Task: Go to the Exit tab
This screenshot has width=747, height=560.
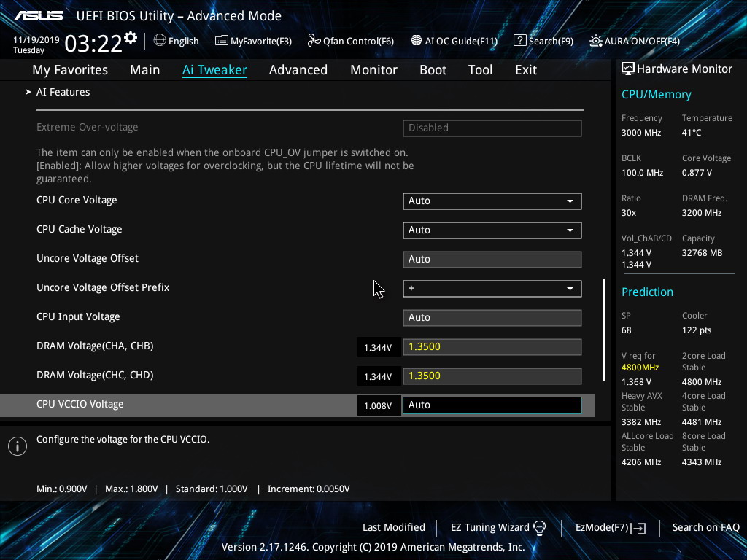Action: pos(526,70)
